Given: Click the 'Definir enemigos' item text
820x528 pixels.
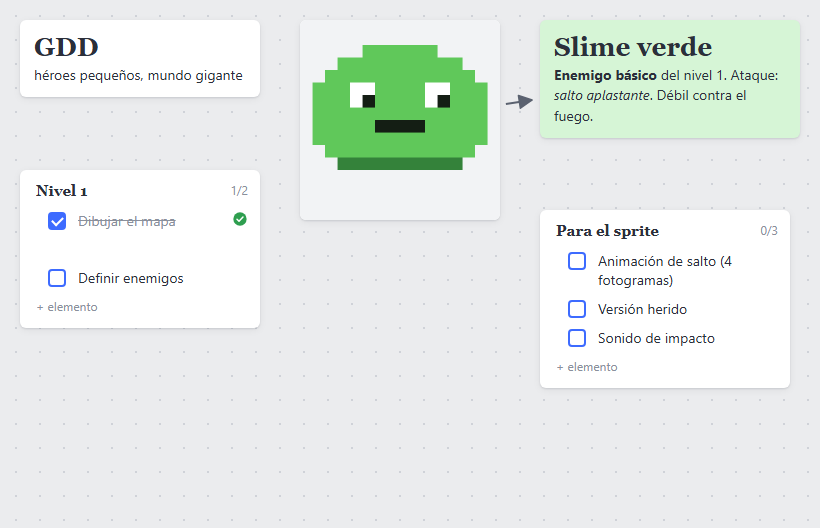Looking at the screenshot, I should pos(131,279).
